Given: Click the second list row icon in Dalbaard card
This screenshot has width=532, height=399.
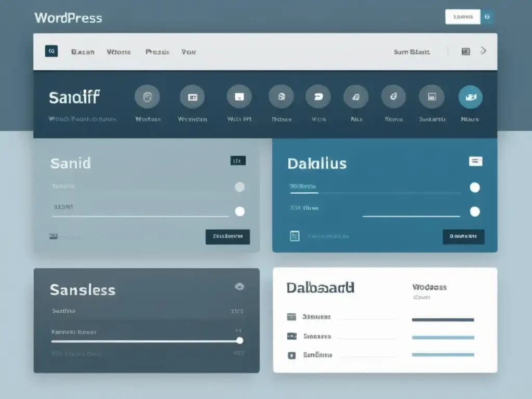Looking at the screenshot, I should click(292, 336).
